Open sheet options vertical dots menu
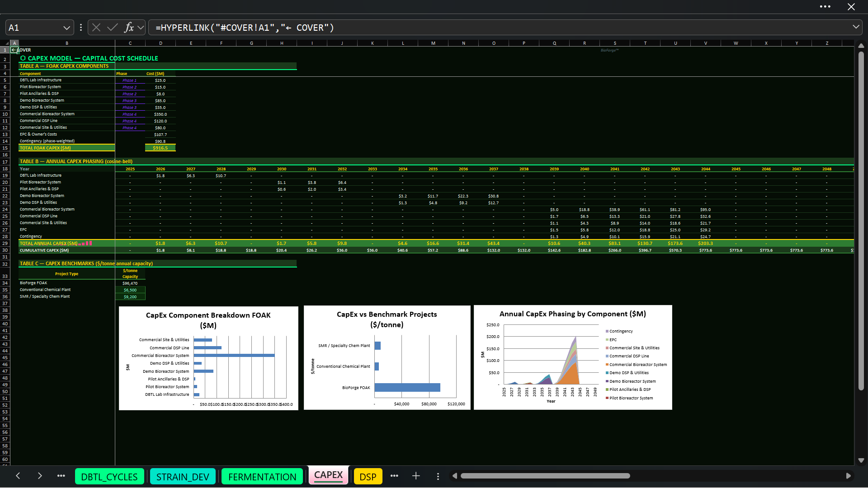The width and height of the screenshot is (868, 488). coord(438,476)
